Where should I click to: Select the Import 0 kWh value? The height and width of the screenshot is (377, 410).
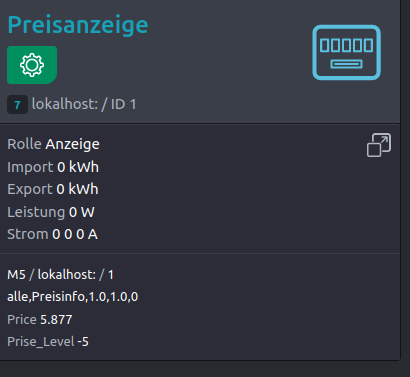(78, 167)
